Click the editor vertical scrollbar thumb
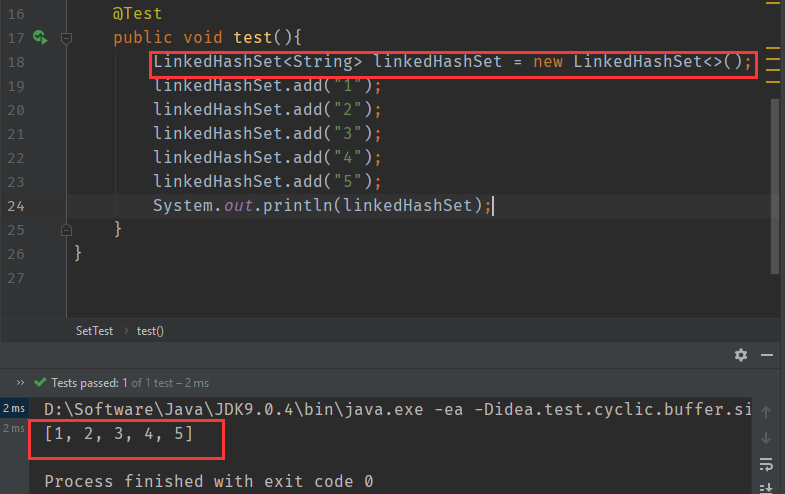Image resolution: width=785 pixels, height=494 pixels. coord(775,186)
